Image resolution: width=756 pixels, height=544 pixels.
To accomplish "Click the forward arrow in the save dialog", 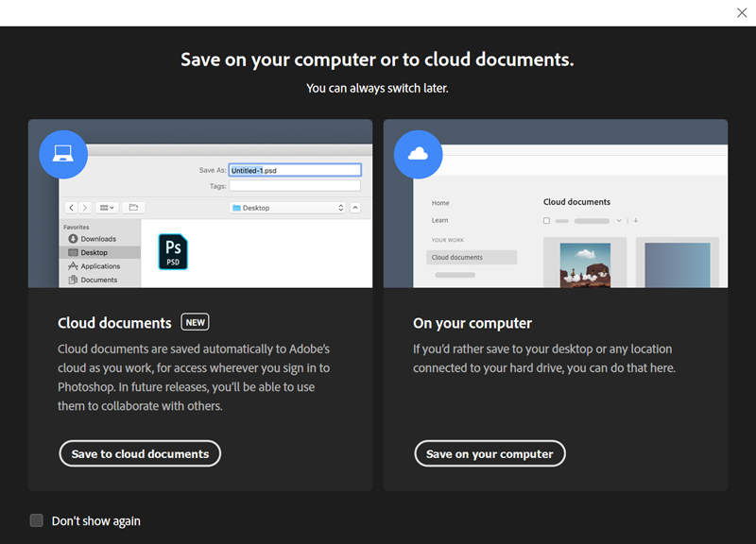I will (x=85, y=208).
